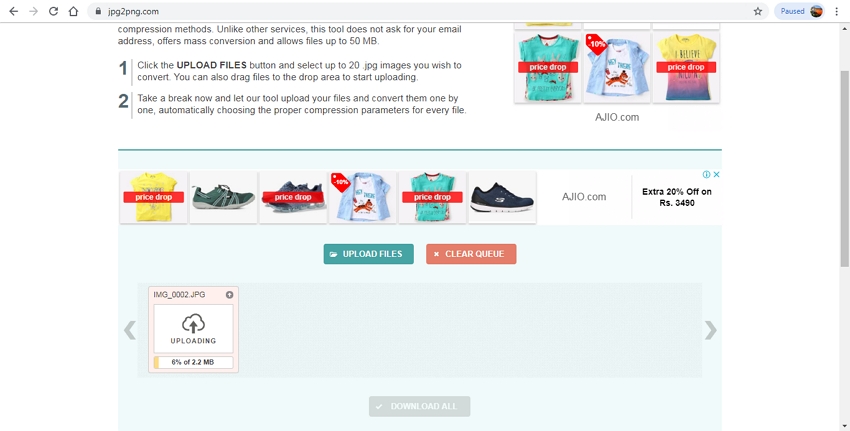Click the DOWNLOAD ALL button
This screenshot has width=850, height=431.
(x=419, y=406)
